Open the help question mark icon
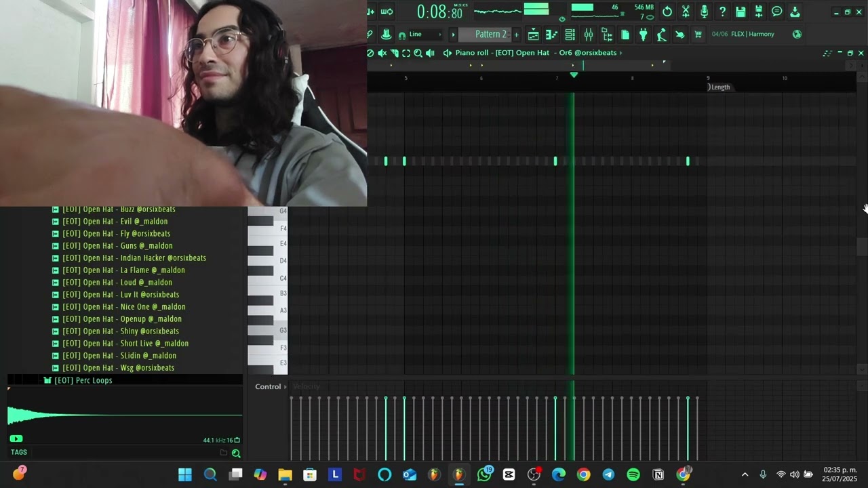This screenshot has width=868, height=488. click(722, 12)
